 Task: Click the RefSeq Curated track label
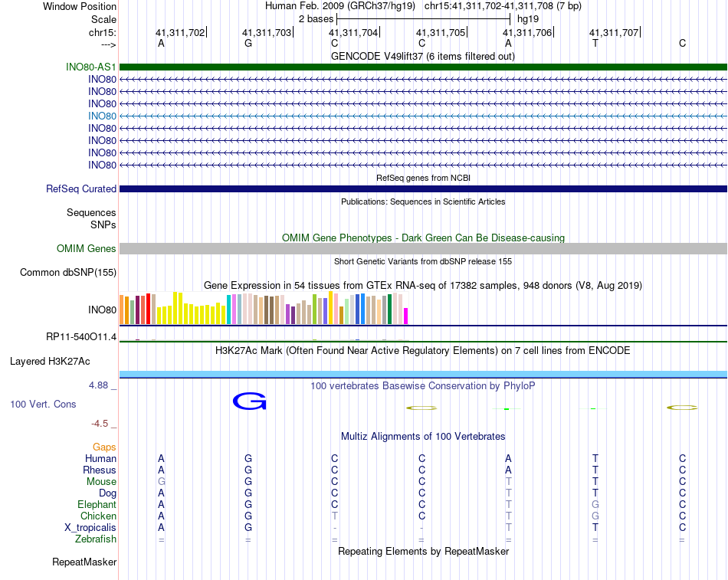pos(81,189)
